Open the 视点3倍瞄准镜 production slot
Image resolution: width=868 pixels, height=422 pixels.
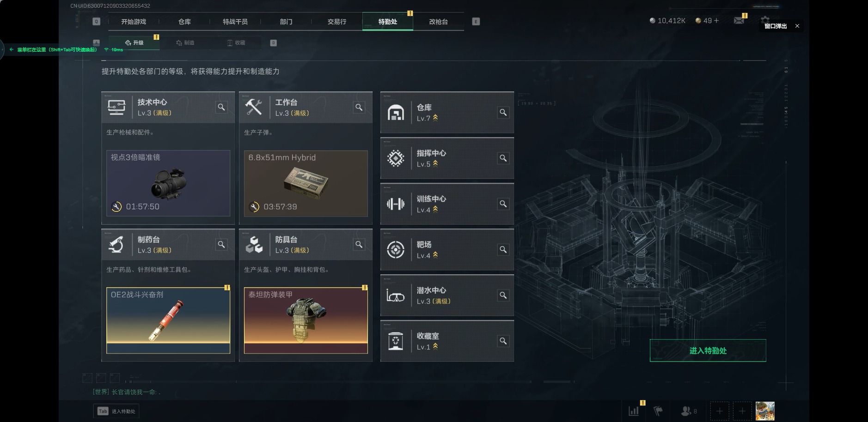pyautogui.click(x=168, y=183)
